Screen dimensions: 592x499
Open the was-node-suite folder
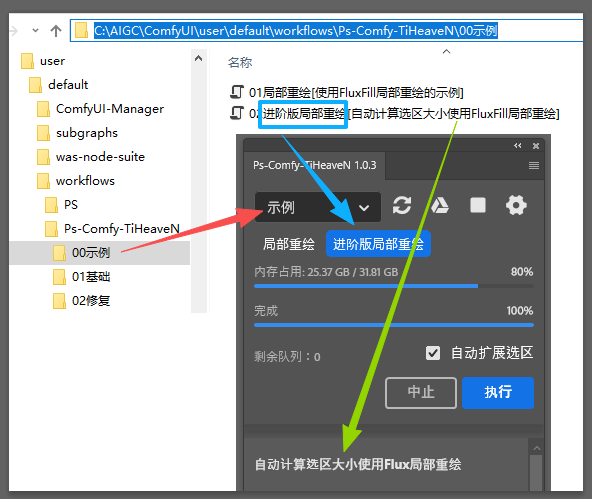tap(100, 157)
